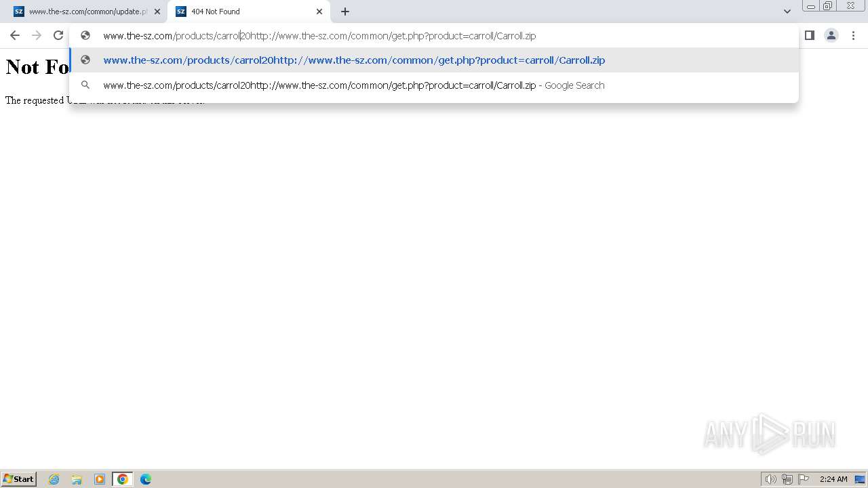Open the Action Center flag icon
This screenshot has width=868, height=488.
[804, 479]
